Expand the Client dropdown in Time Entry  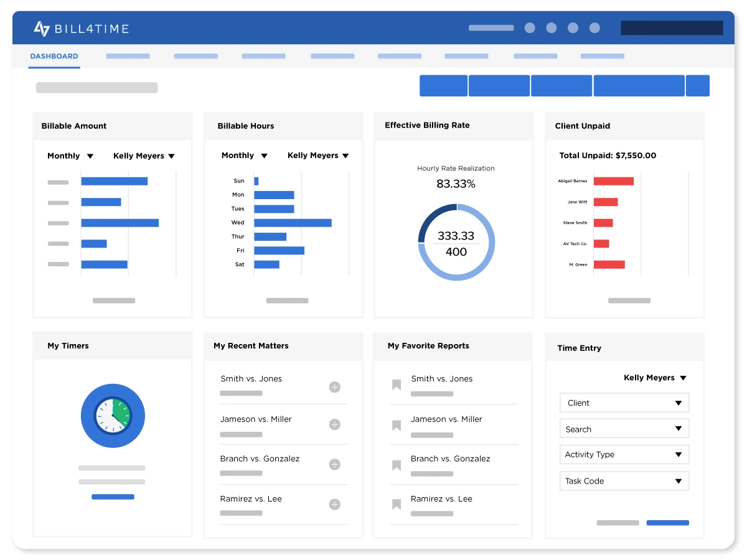(x=624, y=403)
